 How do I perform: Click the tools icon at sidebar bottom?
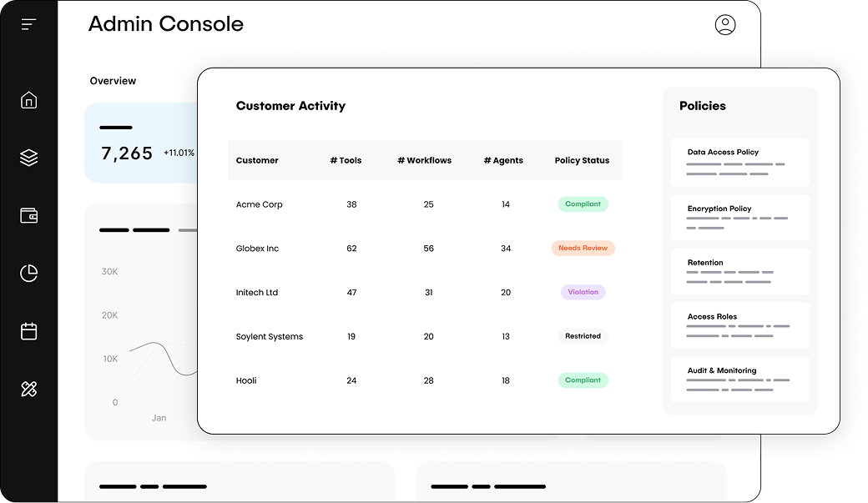coord(28,388)
